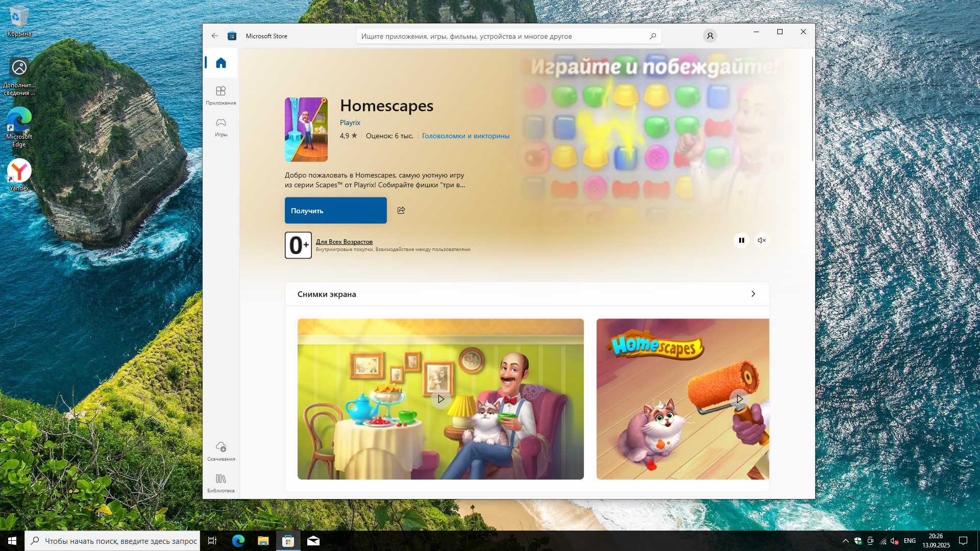Open the Для Всех Возрастов rating link
Screen dimensions: 980x551
coord(344,242)
